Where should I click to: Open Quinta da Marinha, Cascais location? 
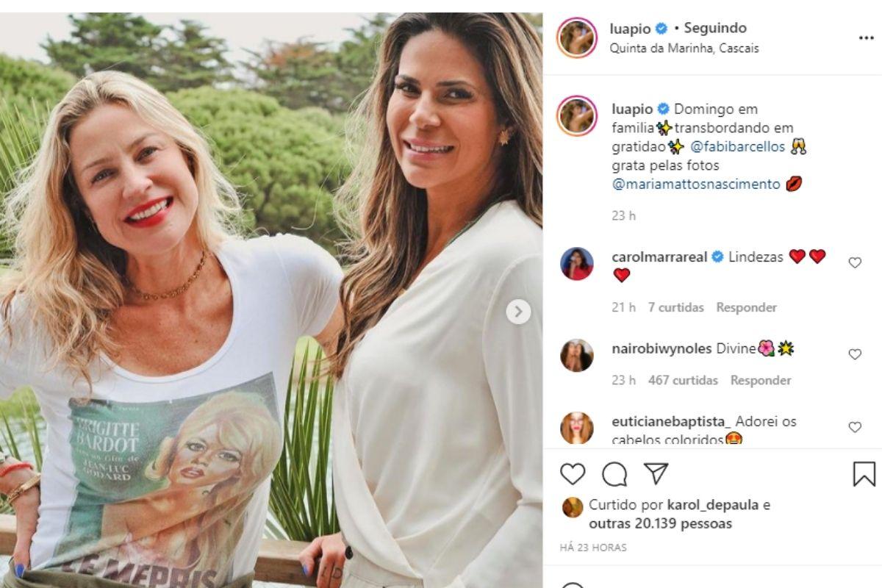(x=684, y=48)
